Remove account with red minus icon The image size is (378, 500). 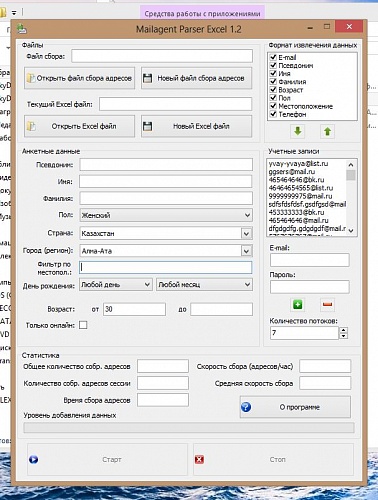pos(327,304)
